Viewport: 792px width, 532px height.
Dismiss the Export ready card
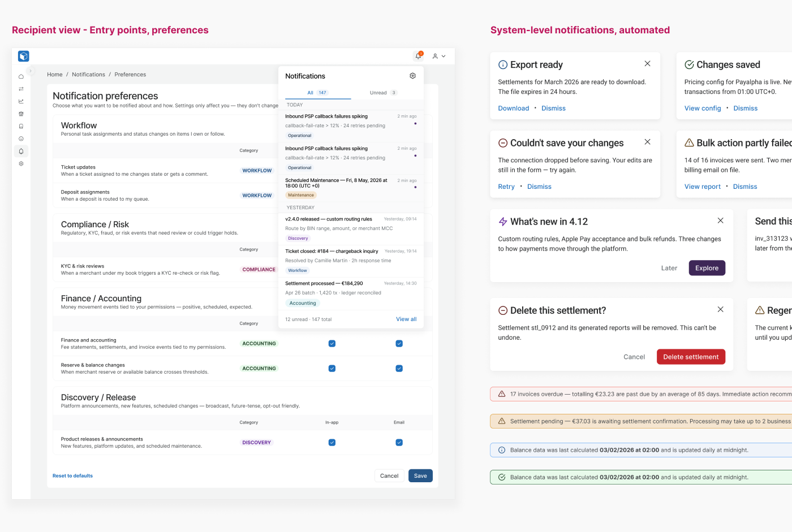pyautogui.click(x=553, y=108)
